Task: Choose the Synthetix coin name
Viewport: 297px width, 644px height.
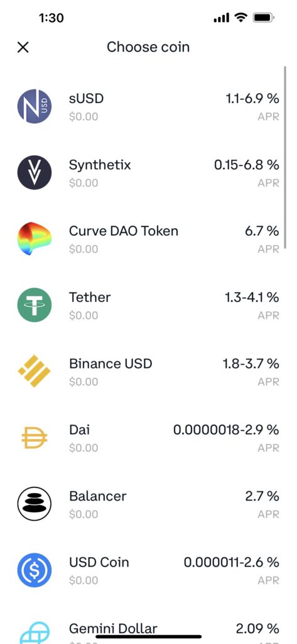Action: [100, 165]
